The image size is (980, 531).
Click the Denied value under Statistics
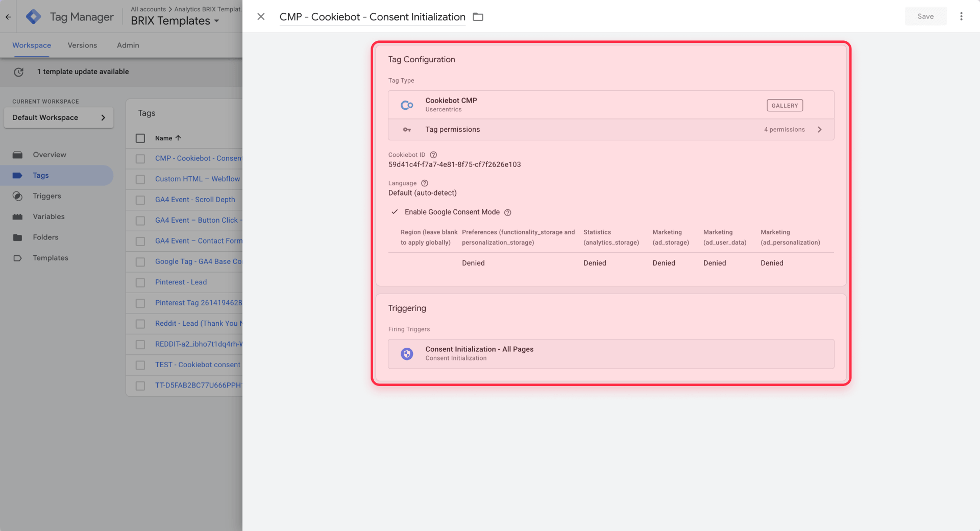pos(595,263)
